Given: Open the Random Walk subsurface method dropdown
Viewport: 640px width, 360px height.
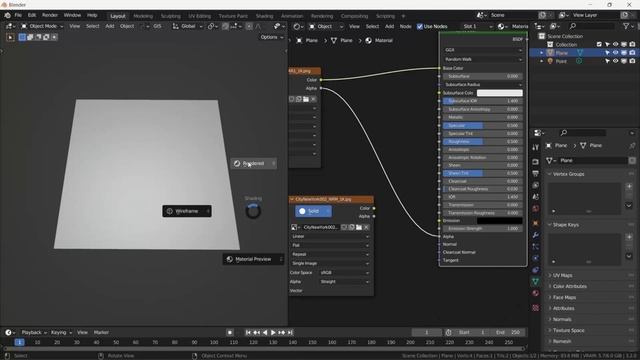Looking at the screenshot, I should pos(483,59).
